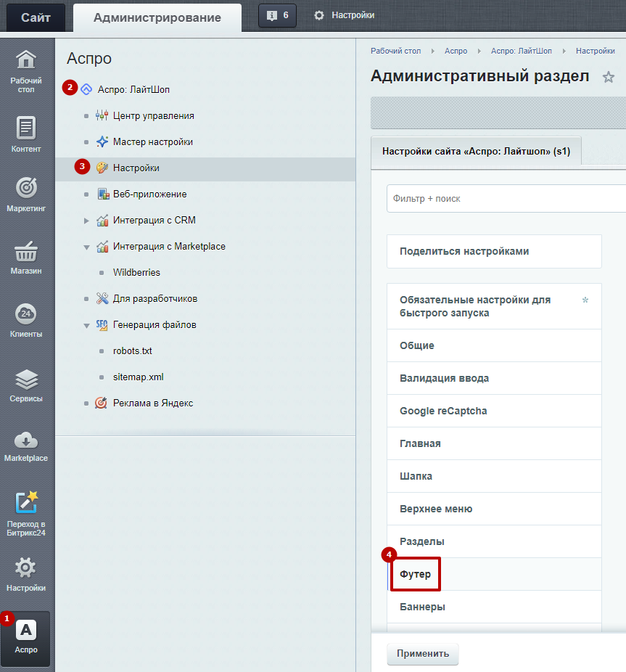
Task: Select the Настройки сайта «Аспро: Лайтшоп» tab
Action: (x=476, y=151)
